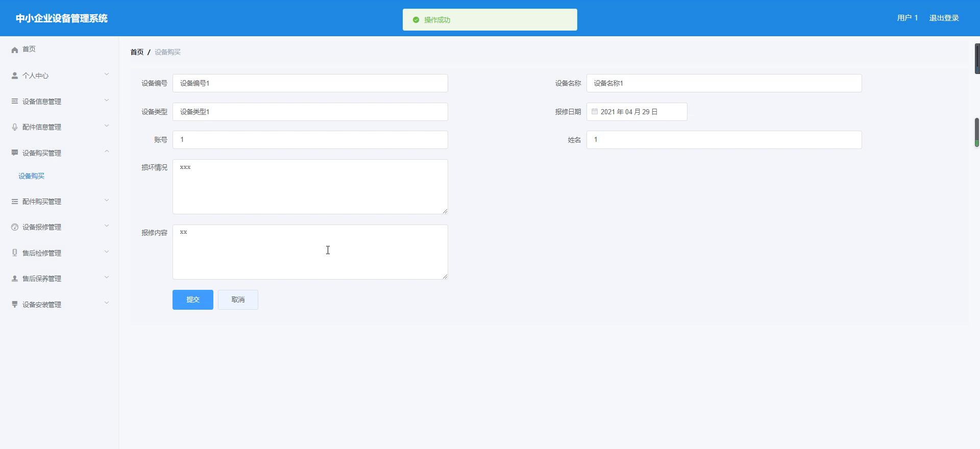980x449 pixels.
Task: Click the icon beside 设备安装管理
Action: click(x=15, y=305)
